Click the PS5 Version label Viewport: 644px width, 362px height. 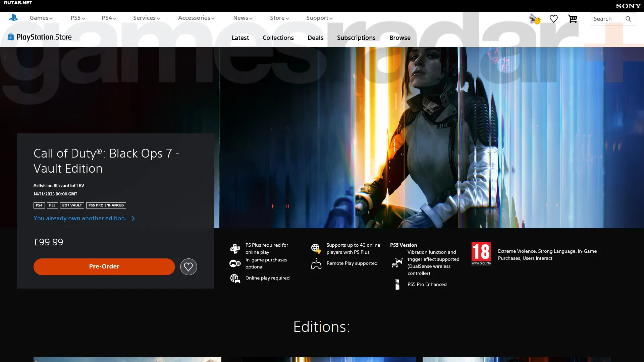404,245
